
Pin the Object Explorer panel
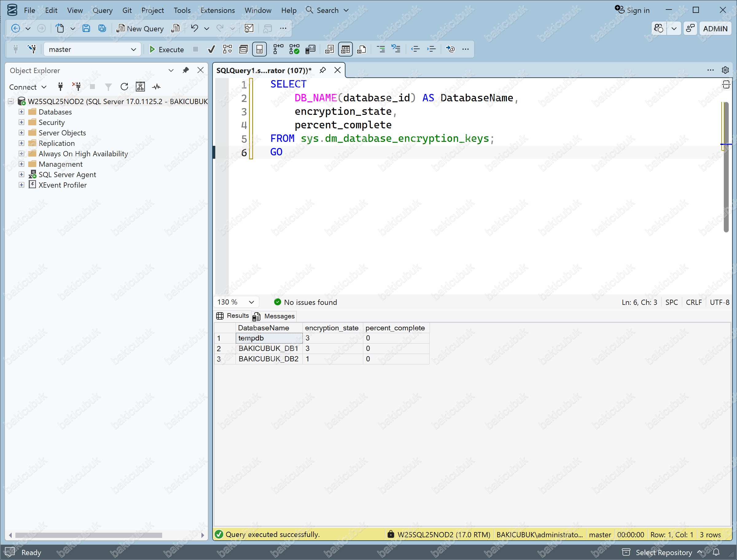(x=186, y=70)
